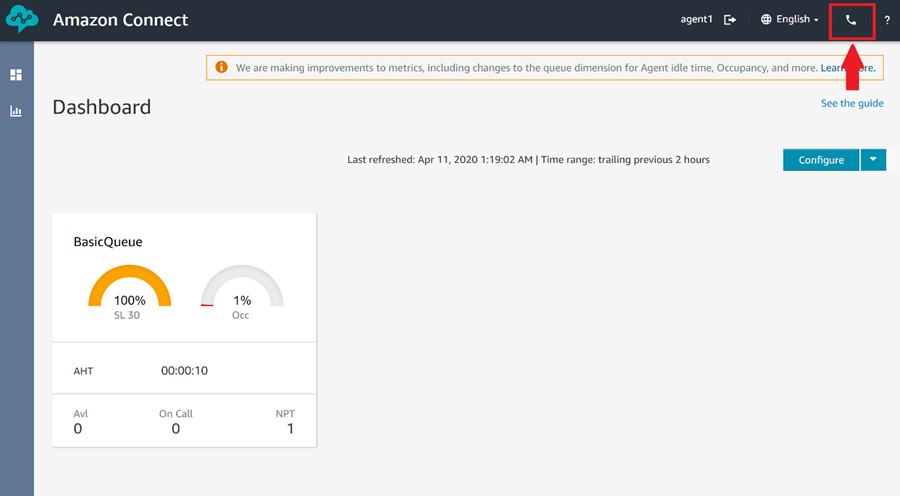Screen dimensions: 900x496
Task: Click the orange info icon in banner
Action: [221, 67]
